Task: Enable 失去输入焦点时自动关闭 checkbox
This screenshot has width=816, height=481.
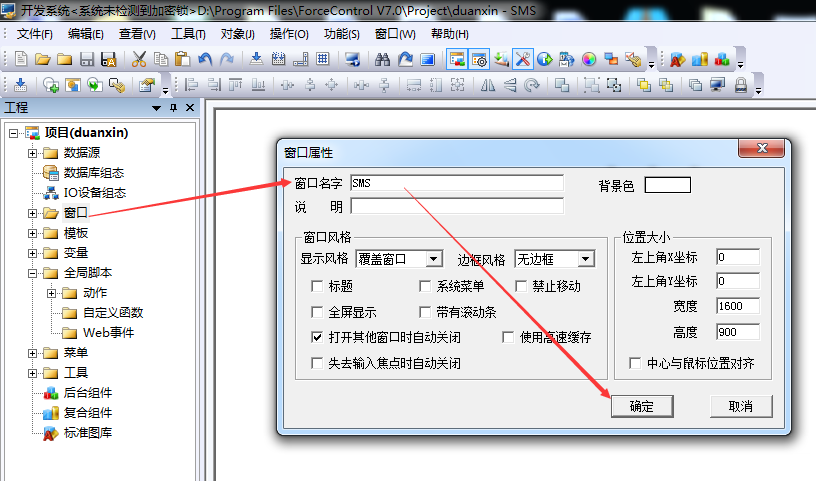Action: [x=316, y=363]
